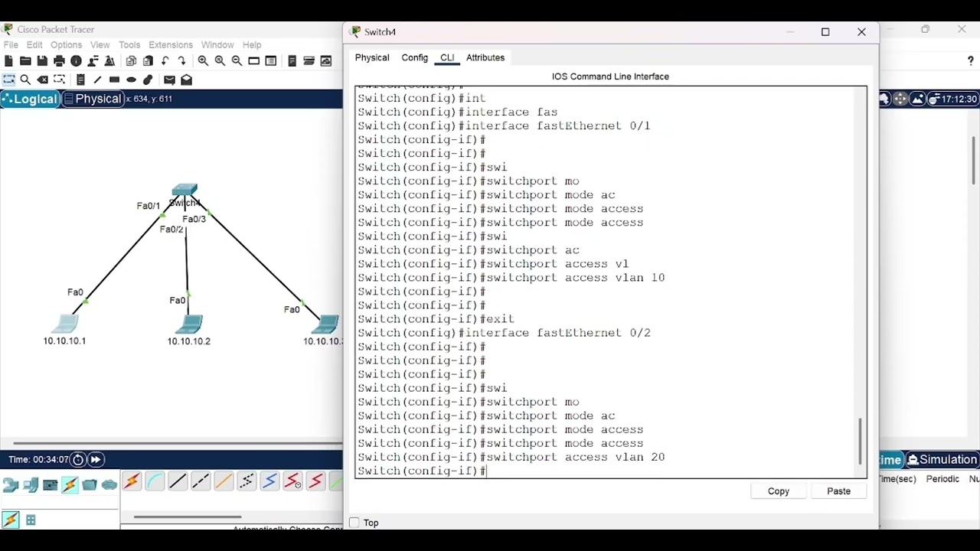This screenshot has width=980, height=551.
Task: Choose the Place Note tool
Action: 80,80
